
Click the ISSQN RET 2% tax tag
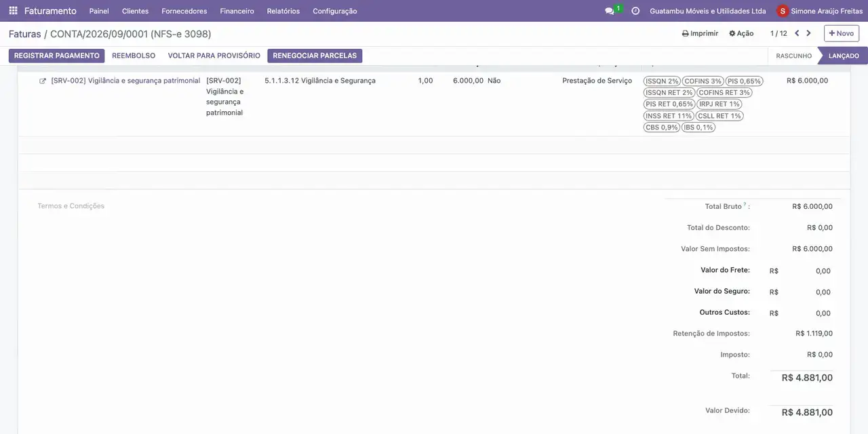coord(669,93)
